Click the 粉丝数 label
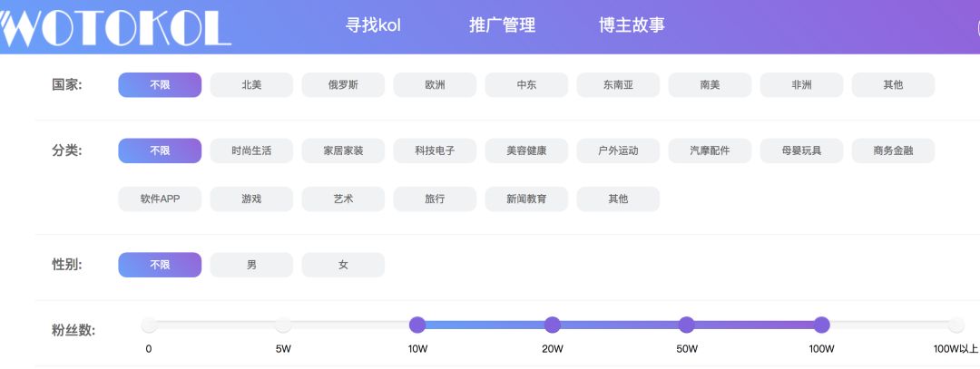980x369 pixels. tap(73, 330)
